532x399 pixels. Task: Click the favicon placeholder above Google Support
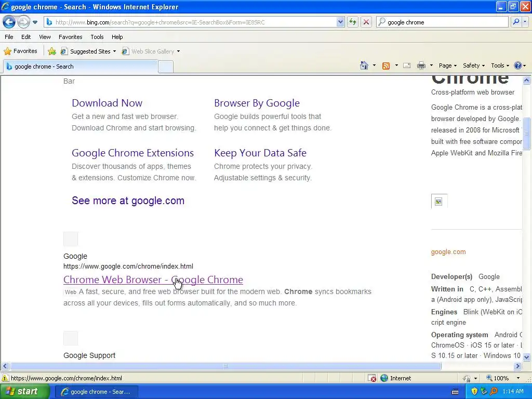[x=71, y=338]
